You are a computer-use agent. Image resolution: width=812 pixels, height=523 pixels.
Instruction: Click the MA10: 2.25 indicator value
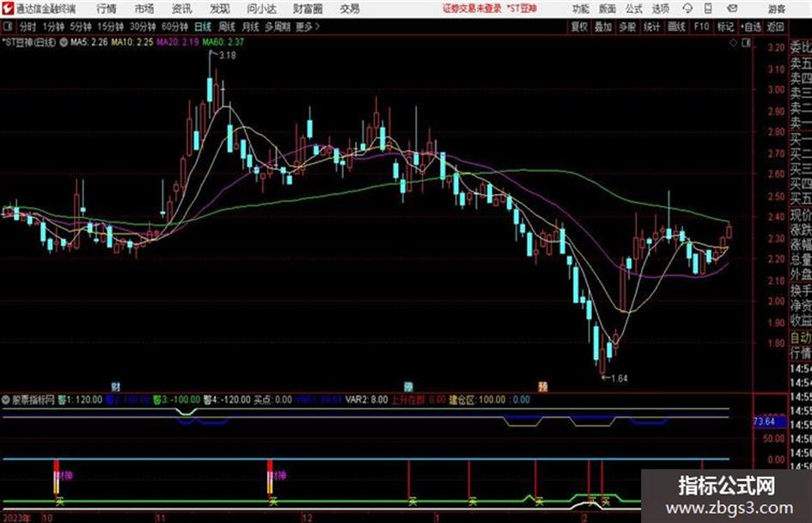point(132,42)
